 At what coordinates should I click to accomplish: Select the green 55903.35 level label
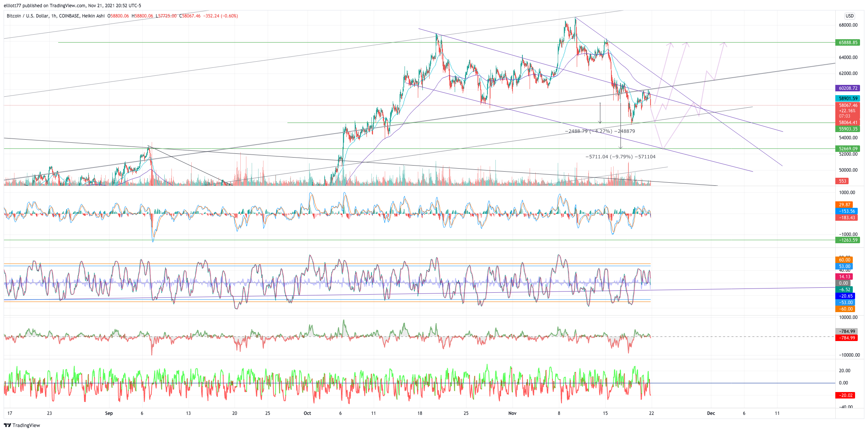click(x=847, y=129)
